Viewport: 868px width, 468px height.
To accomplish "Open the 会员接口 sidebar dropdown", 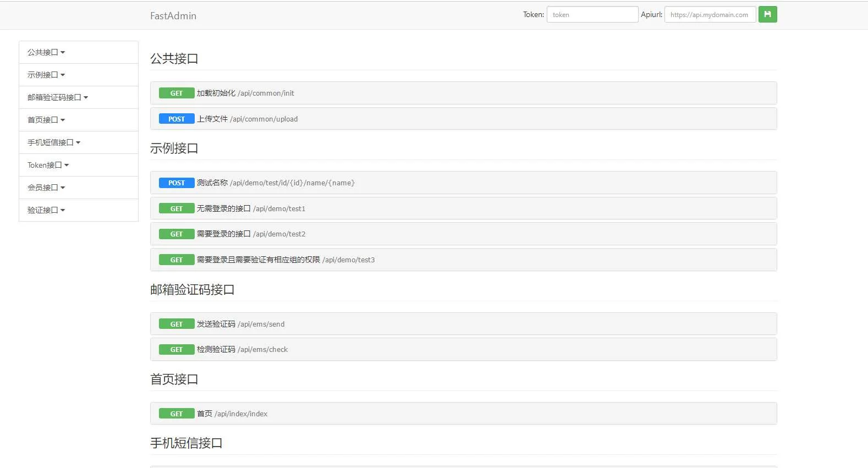I will click(46, 188).
